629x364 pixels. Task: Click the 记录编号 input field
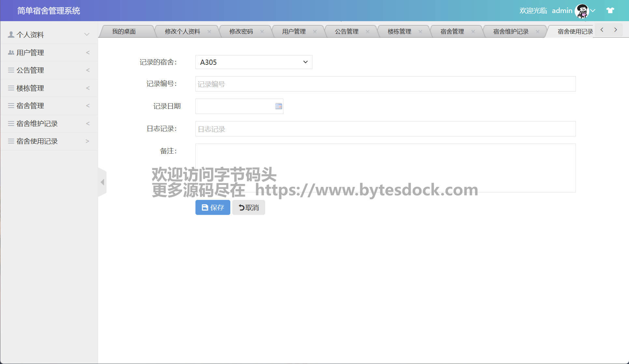tap(385, 84)
